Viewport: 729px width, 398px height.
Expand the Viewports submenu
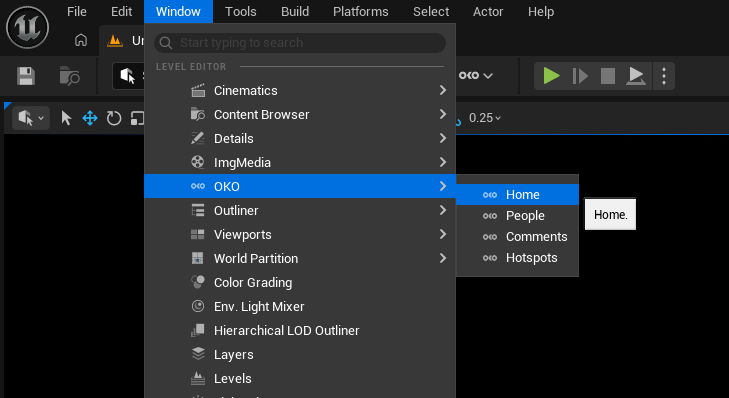(x=300, y=234)
